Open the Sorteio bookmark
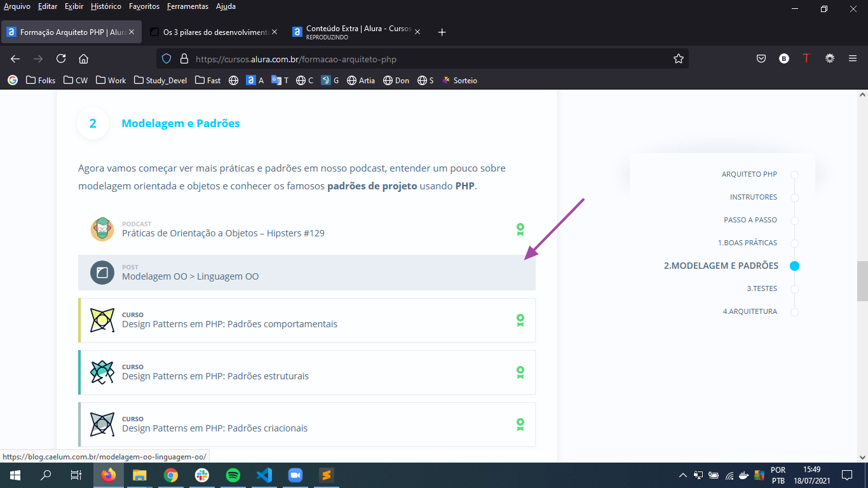Viewport: 868px width, 488px height. (x=459, y=81)
